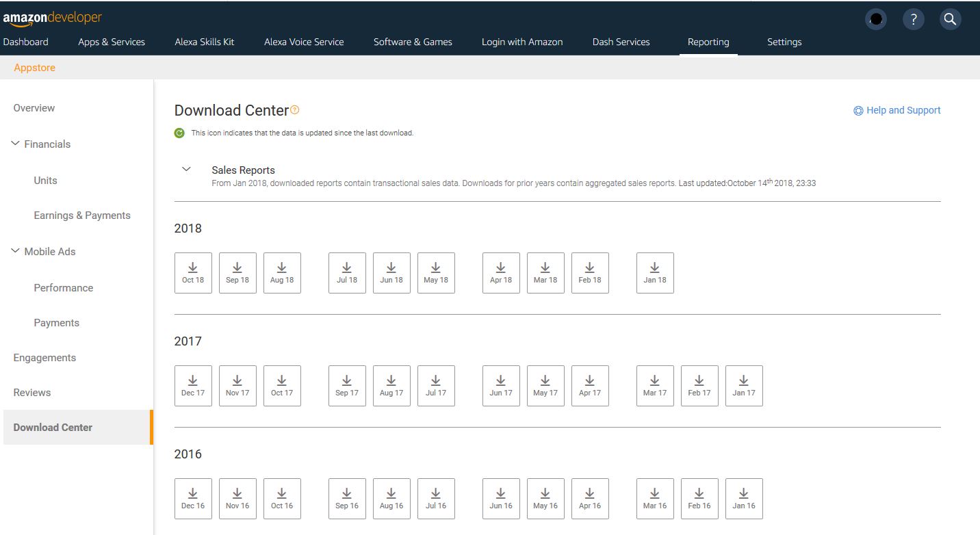Click the Help and Support link
This screenshot has height=535, width=980.
tap(897, 110)
